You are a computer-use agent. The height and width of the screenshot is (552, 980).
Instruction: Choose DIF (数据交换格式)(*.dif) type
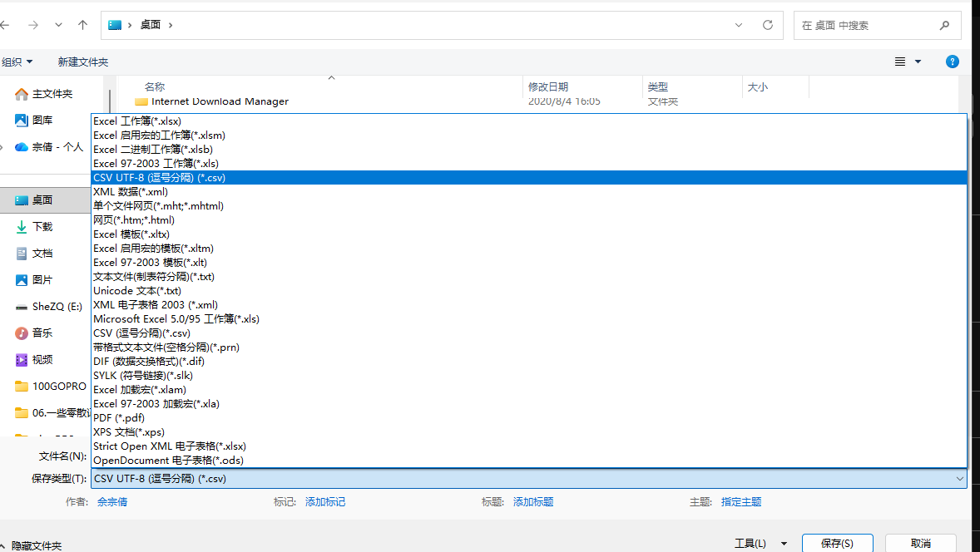(529, 361)
